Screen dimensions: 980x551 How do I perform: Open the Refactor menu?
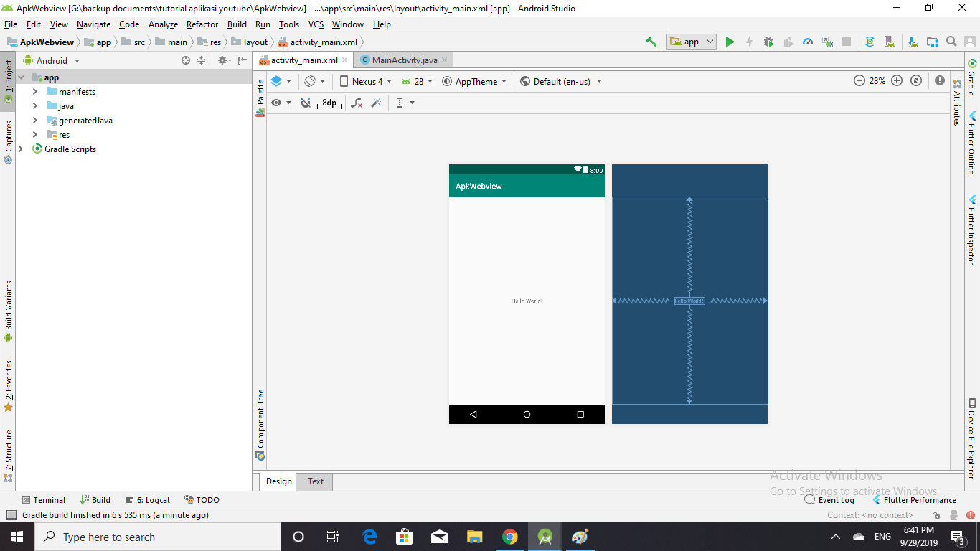pyautogui.click(x=202, y=24)
